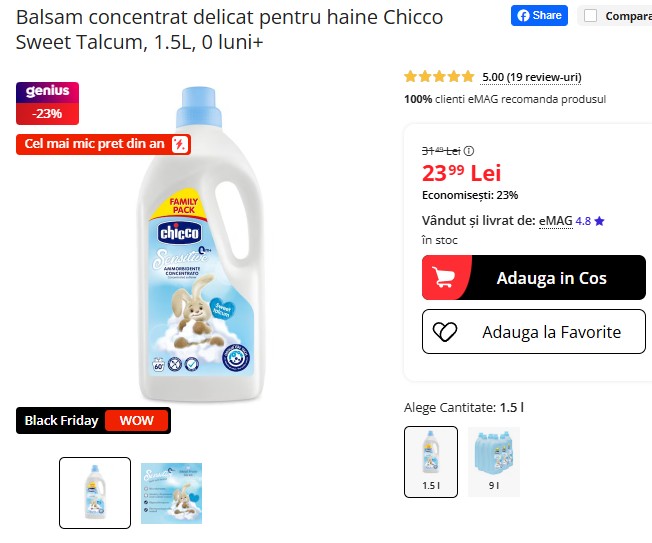The width and height of the screenshot is (652, 543).
Task: Add product with Adauga in Cos
Action: tap(533, 277)
